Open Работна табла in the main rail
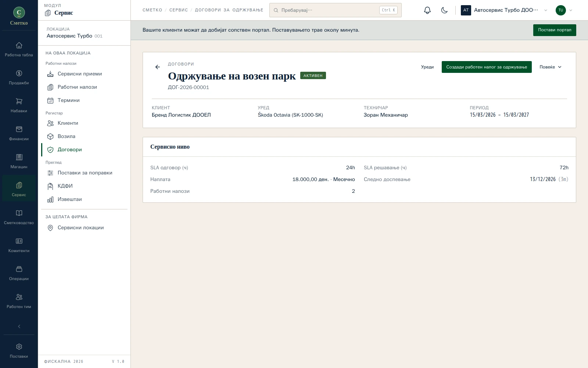The image size is (588, 368). tap(19, 49)
